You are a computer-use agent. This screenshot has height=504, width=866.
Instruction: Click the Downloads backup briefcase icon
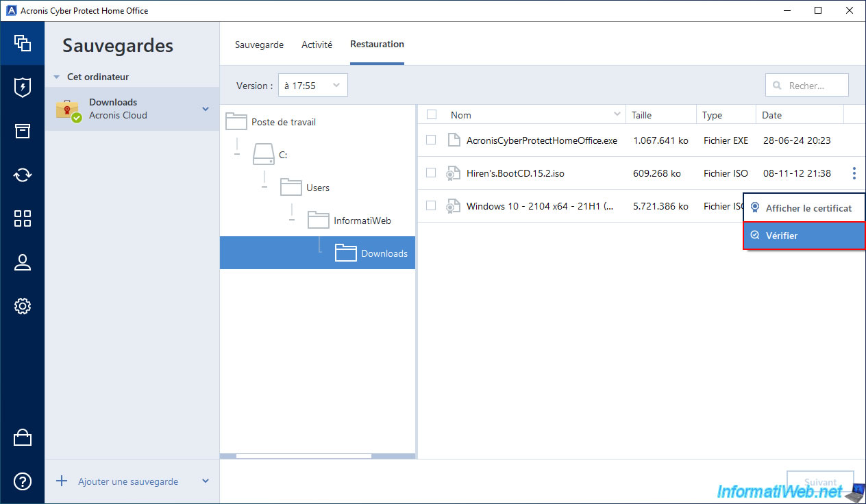point(69,110)
